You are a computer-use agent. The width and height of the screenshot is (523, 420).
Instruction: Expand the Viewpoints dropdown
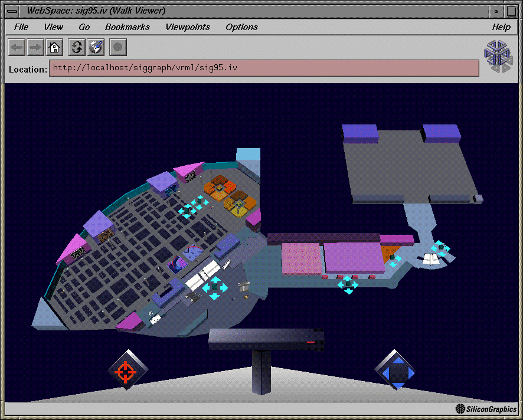(x=188, y=27)
